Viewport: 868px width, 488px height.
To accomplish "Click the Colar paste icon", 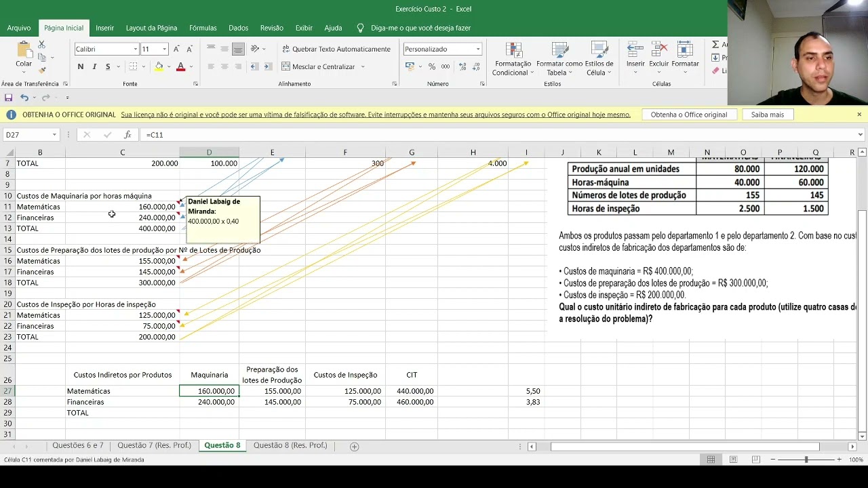I will click(24, 51).
